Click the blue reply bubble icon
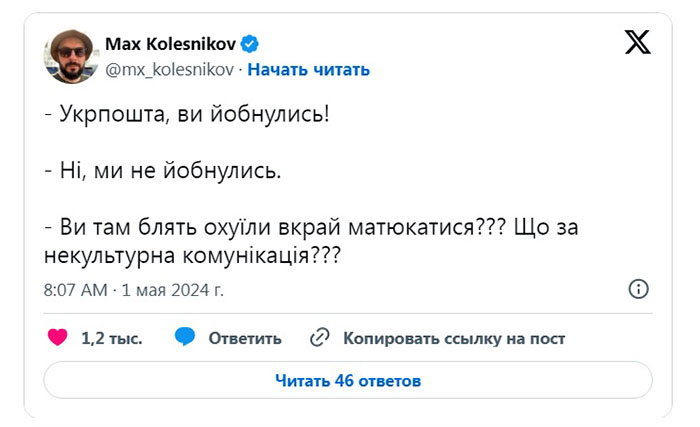700x427 pixels. pos(184,338)
